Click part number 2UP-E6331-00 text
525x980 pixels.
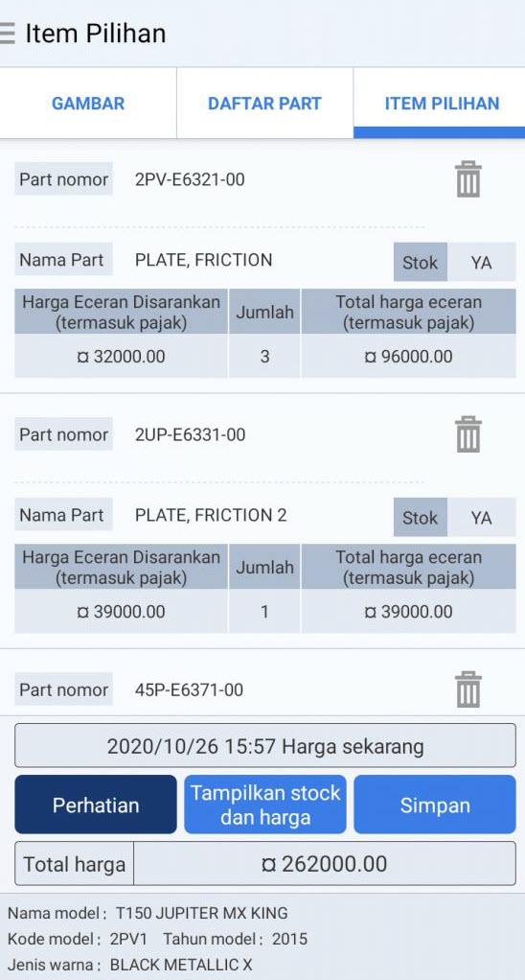click(190, 435)
